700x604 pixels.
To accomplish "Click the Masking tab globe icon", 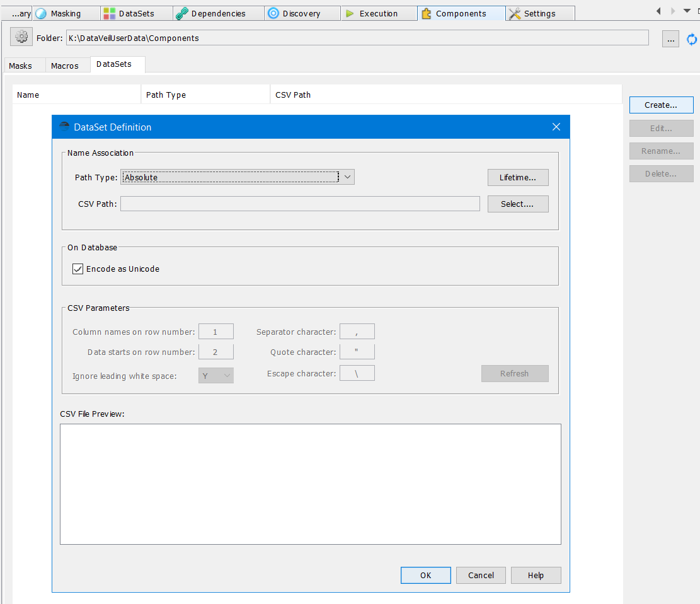I will click(41, 13).
